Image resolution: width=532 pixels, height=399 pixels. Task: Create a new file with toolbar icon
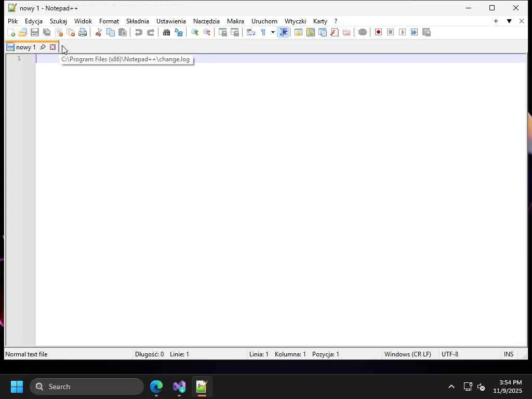pos(11,33)
